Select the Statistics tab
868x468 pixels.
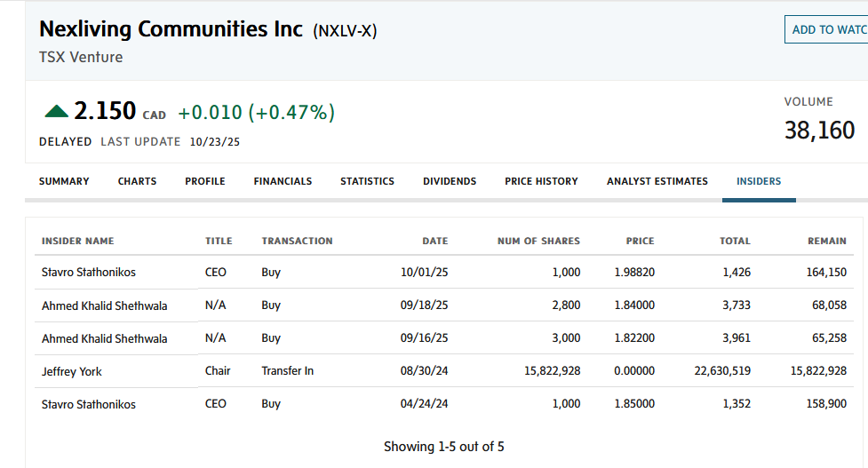click(368, 181)
